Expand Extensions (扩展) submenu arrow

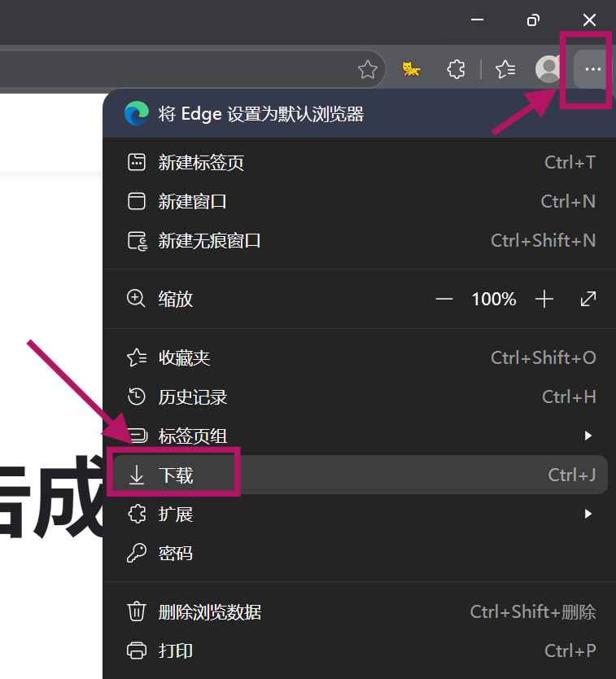tap(588, 514)
